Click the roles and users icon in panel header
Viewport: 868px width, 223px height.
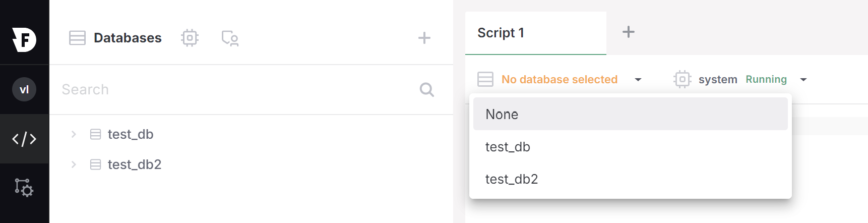point(230,38)
